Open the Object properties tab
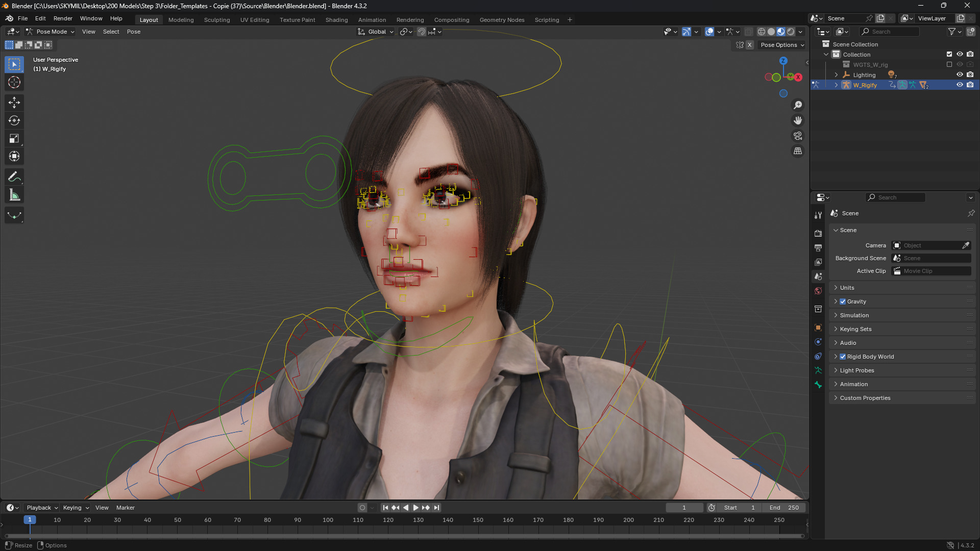The width and height of the screenshot is (980, 551). 818,328
